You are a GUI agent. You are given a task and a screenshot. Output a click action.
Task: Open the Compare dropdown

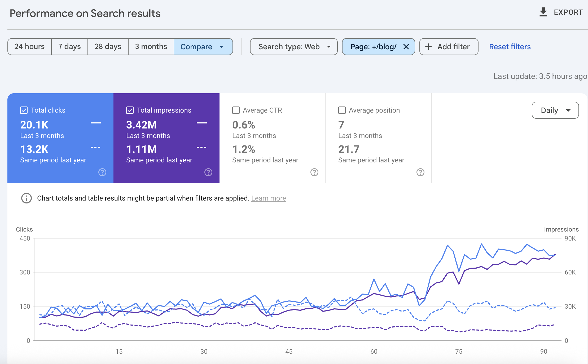click(x=203, y=47)
